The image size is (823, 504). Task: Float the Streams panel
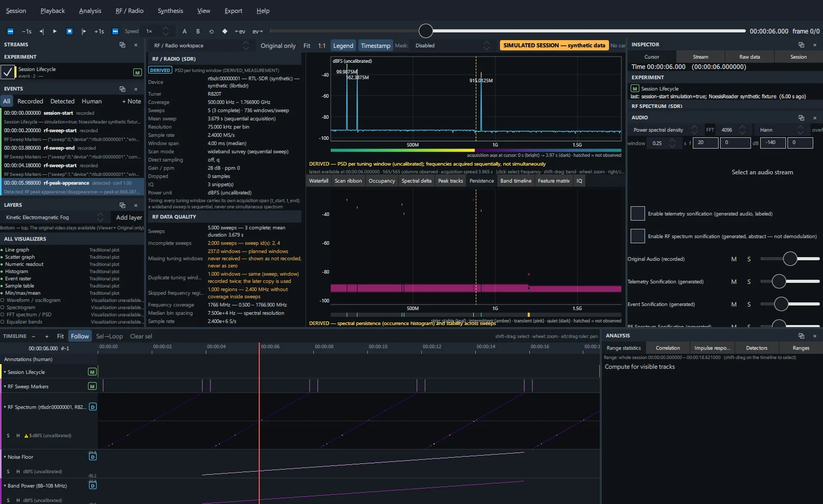pyautogui.click(x=122, y=45)
